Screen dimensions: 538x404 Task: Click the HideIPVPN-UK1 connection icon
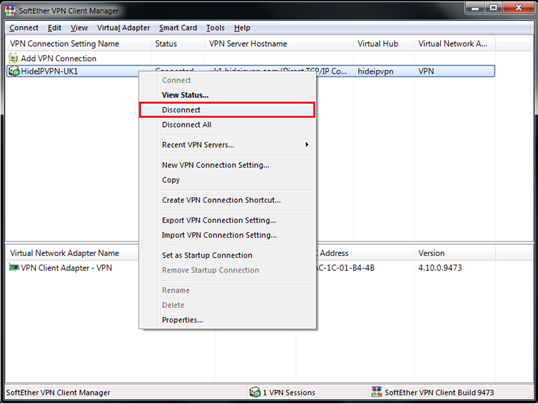(x=14, y=71)
